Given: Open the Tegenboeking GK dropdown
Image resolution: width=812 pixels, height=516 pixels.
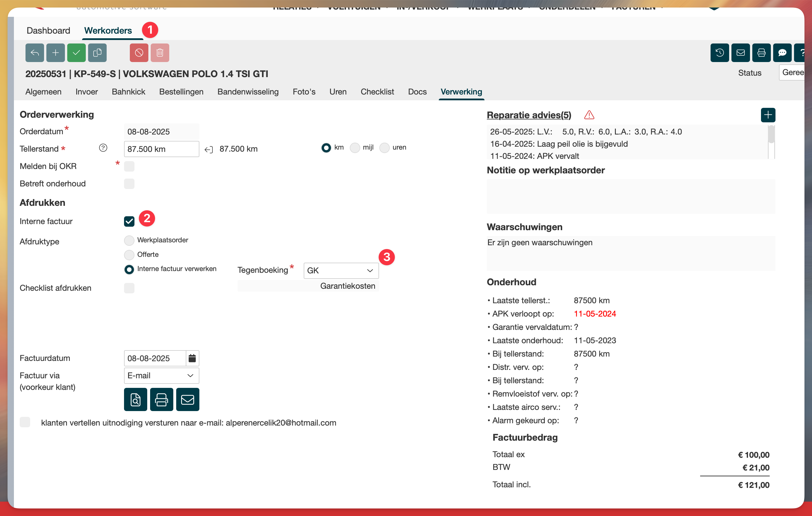Looking at the screenshot, I should point(341,270).
